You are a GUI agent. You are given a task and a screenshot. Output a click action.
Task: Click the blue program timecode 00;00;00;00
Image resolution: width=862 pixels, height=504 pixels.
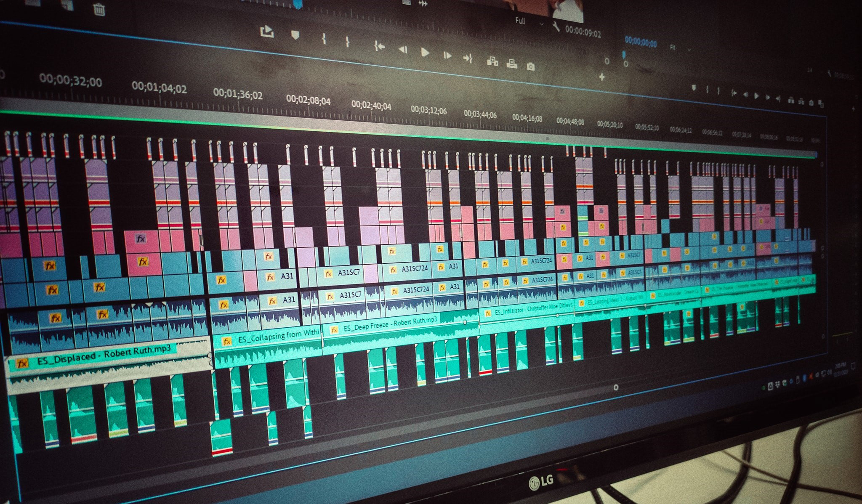(641, 42)
